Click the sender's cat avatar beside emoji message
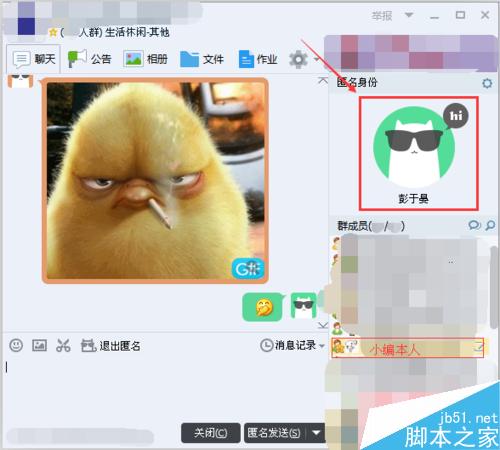 303,306
